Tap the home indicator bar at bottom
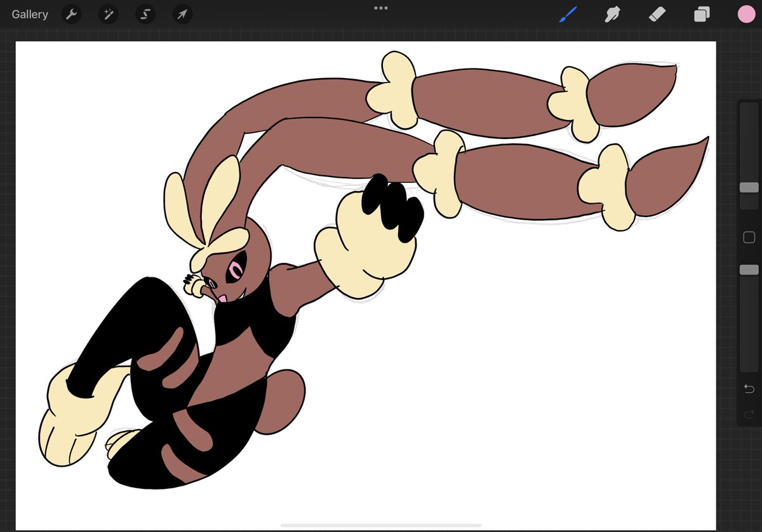This screenshot has width=762, height=532. click(x=381, y=525)
